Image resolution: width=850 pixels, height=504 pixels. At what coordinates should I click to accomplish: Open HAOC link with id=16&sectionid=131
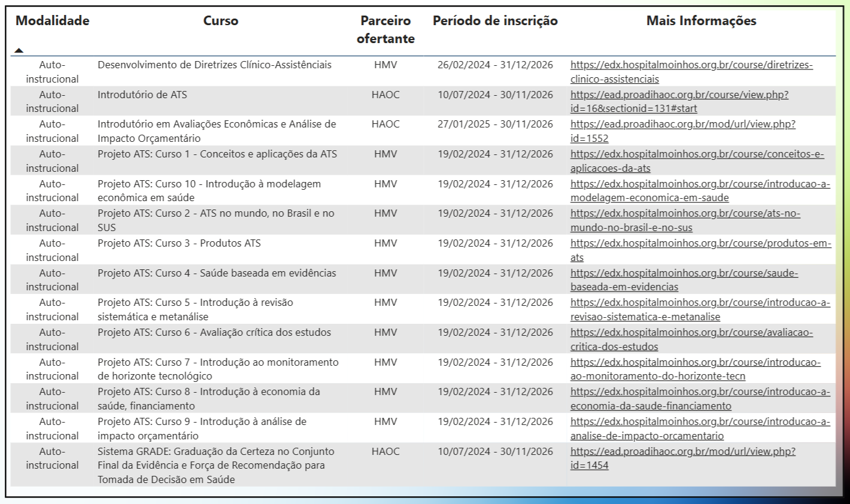[x=679, y=102]
